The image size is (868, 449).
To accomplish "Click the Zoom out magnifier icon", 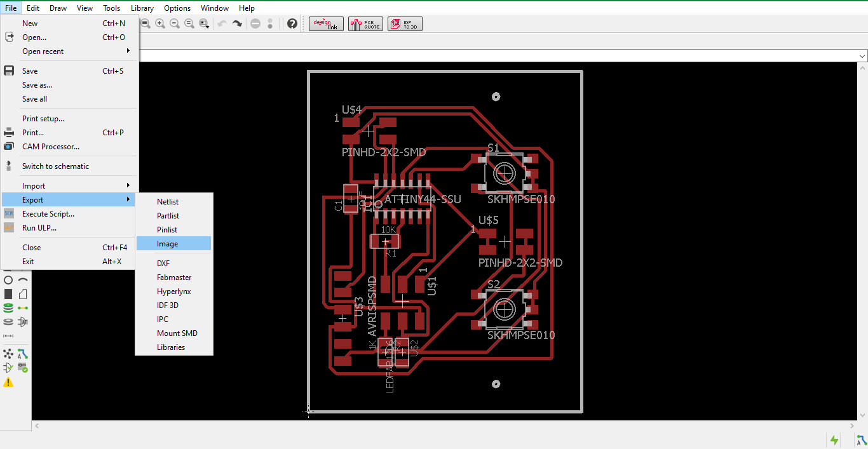I will coord(175,23).
